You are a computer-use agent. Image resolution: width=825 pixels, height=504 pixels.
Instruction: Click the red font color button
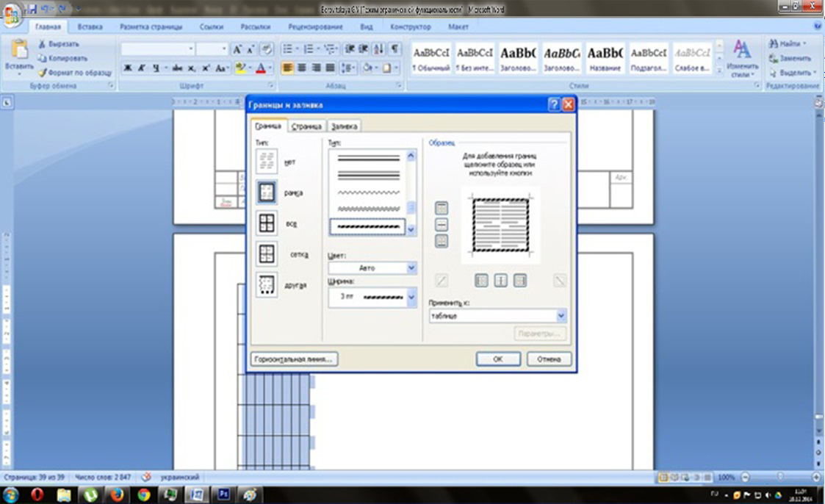260,68
